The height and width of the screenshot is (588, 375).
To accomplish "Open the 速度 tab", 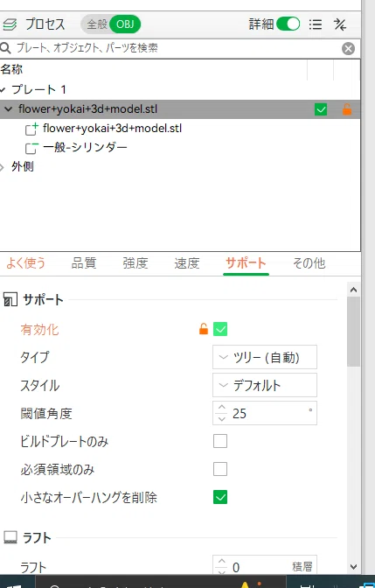I will (186, 262).
